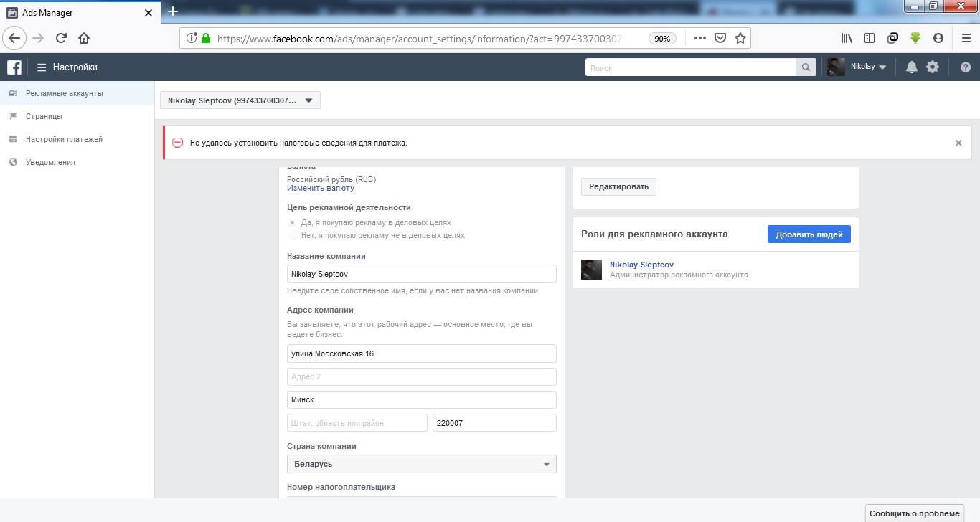The height and width of the screenshot is (522, 980).
Task: Click the Адрес 2 input field
Action: tap(421, 377)
